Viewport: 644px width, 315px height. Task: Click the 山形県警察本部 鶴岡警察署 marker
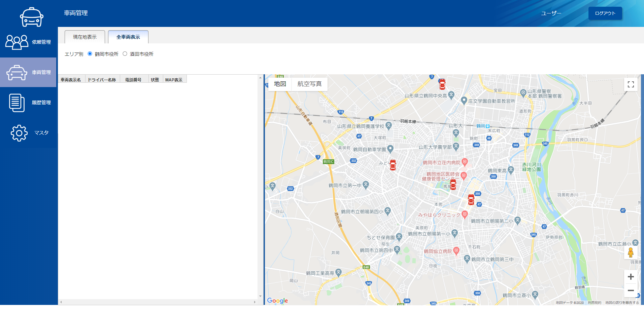point(523,92)
